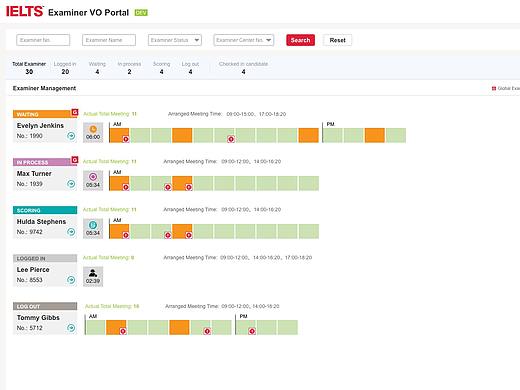
Task: Click the red marker in Evelyn Jenkins mid AM slot
Action: [231, 139]
